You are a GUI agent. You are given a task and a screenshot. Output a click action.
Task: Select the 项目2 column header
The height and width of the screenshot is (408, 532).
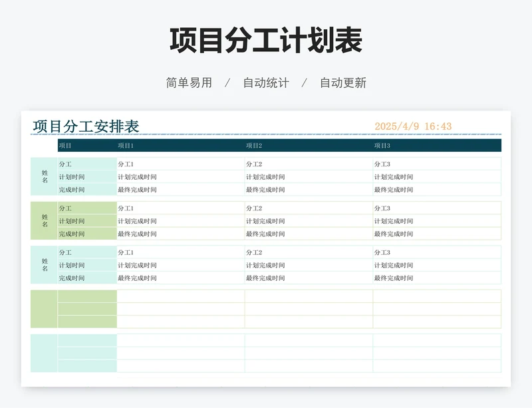click(254, 146)
